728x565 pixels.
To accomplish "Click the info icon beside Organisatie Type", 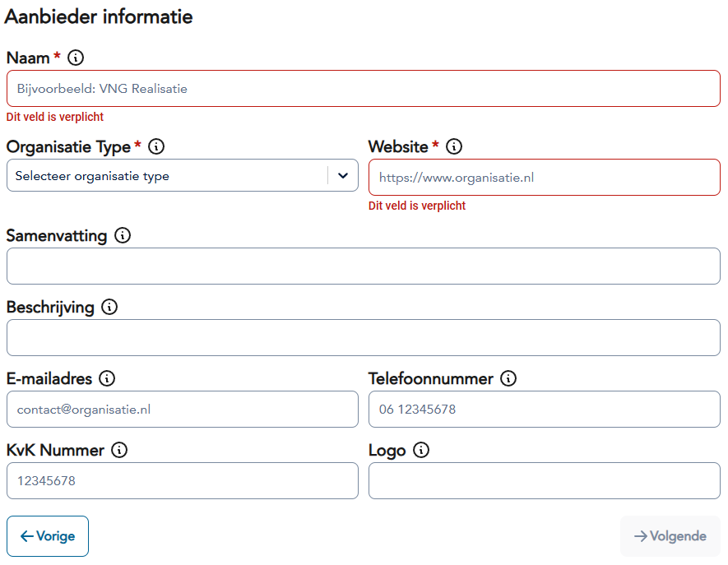I will [x=155, y=146].
